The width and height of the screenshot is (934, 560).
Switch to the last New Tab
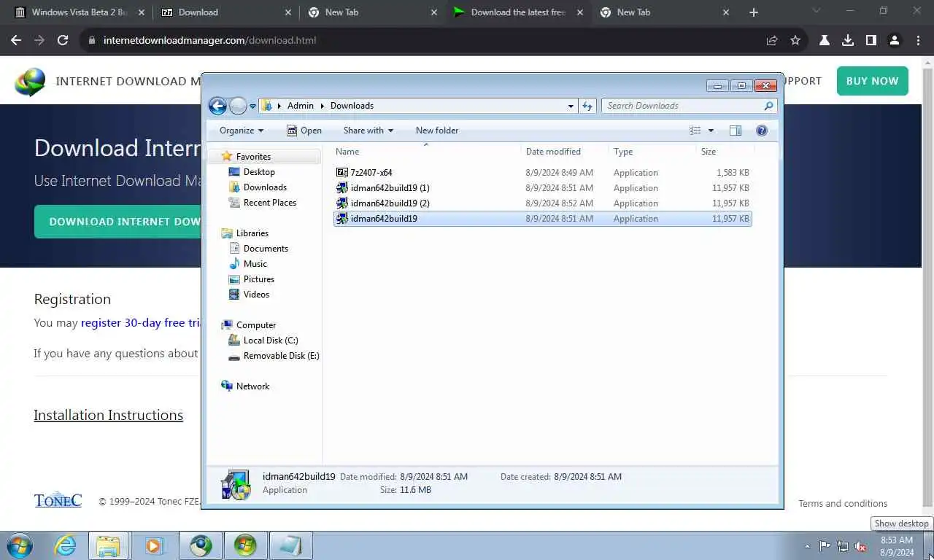[x=663, y=12]
